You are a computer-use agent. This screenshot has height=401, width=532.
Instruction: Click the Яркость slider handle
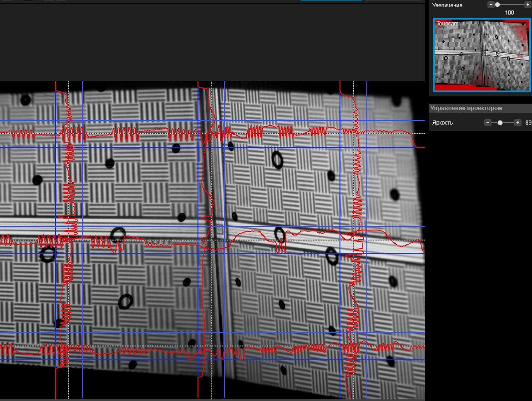click(500, 123)
